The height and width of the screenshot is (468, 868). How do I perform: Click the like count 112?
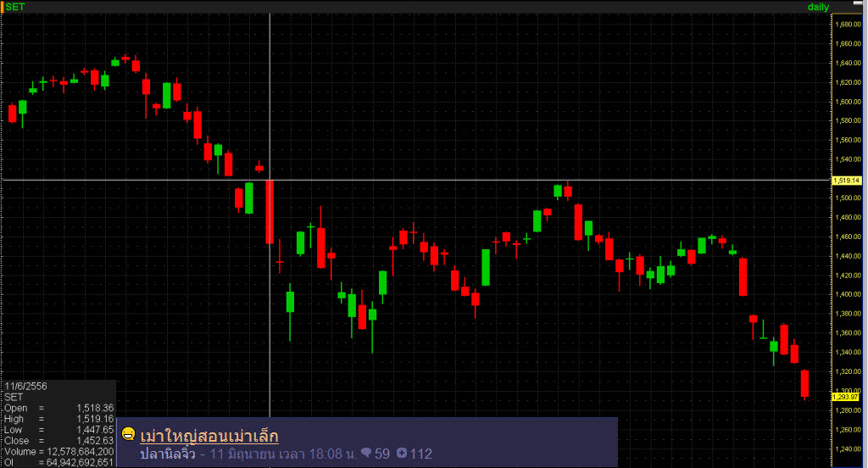click(x=420, y=454)
